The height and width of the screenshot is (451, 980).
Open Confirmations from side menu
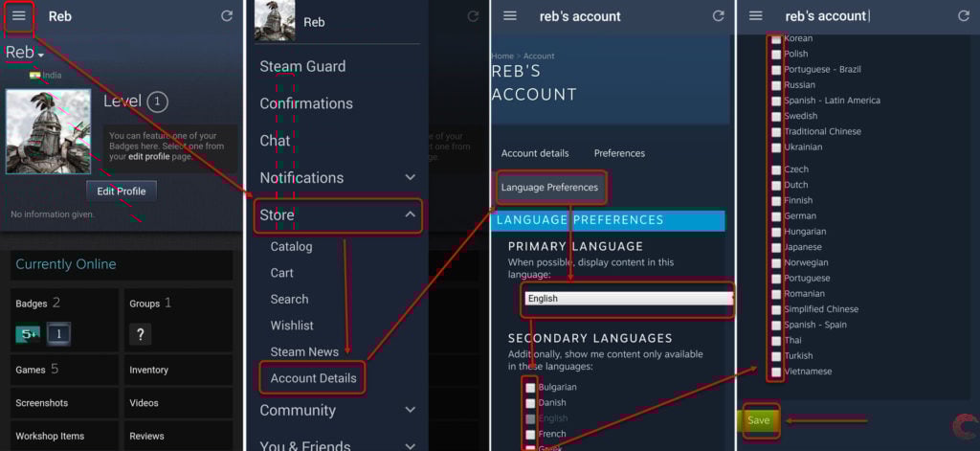point(306,103)
